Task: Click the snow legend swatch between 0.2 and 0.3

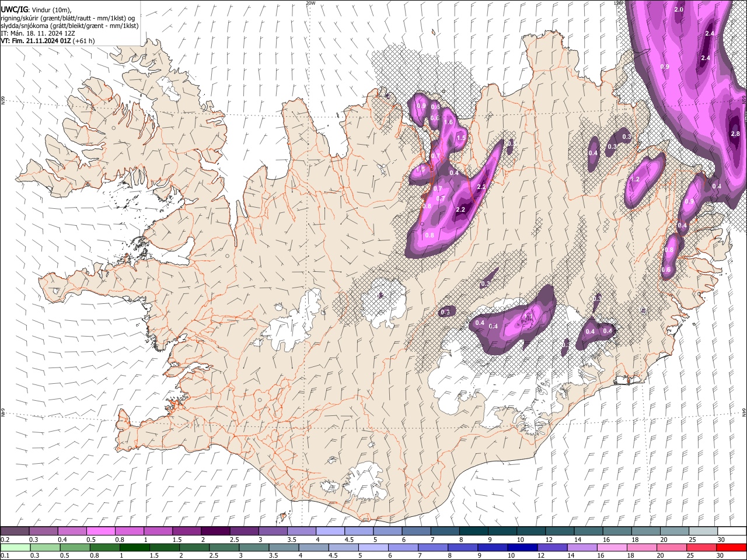Action: (x=15, y=531)
